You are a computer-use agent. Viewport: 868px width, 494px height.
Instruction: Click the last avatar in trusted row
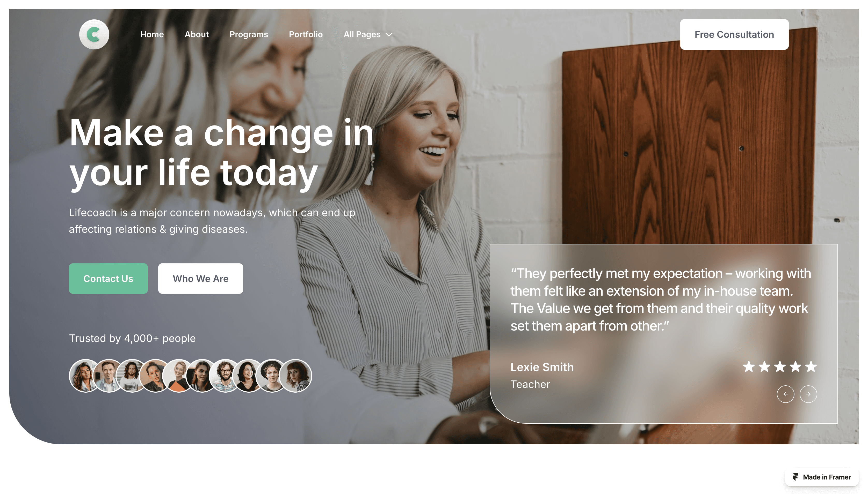(295, 375)
